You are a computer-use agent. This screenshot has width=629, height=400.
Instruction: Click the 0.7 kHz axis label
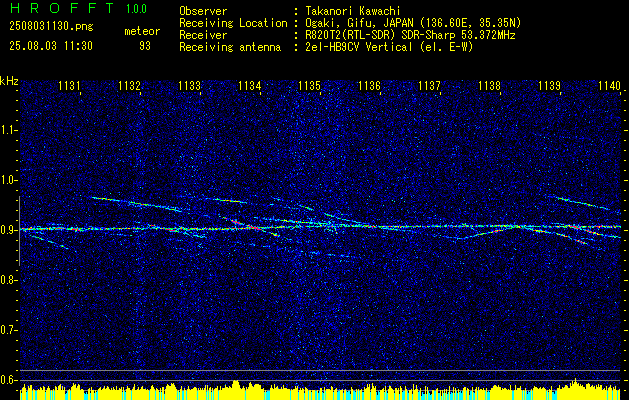8,330
